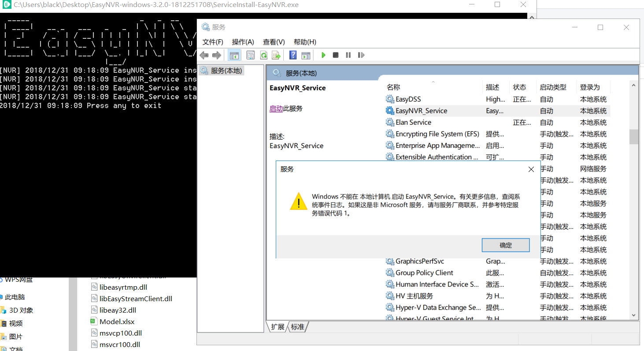644x351 pixels.
Task: Click the Services window title gear icon
Action: (x=206, y=27)
